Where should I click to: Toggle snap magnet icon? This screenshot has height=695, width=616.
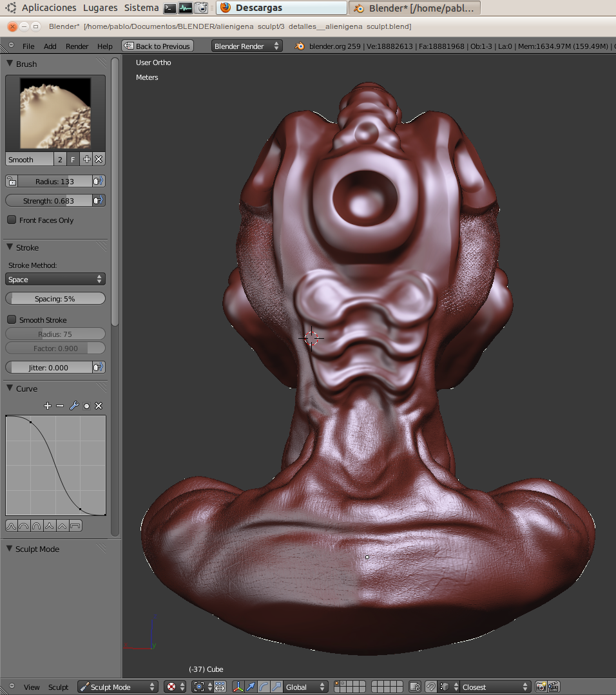point(431,687)
